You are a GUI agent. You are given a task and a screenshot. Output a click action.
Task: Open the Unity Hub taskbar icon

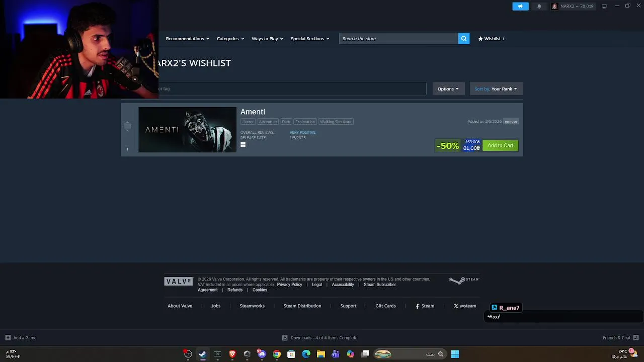click(x=247, y=354)
